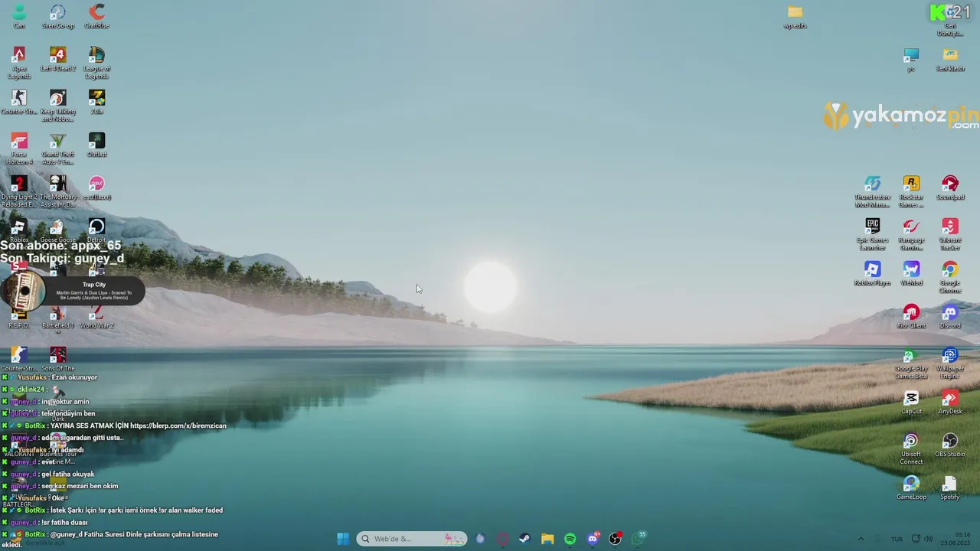Select the OBS Studio desktop shortcut
The image size is (980, 551).
[x=950, y=445]
